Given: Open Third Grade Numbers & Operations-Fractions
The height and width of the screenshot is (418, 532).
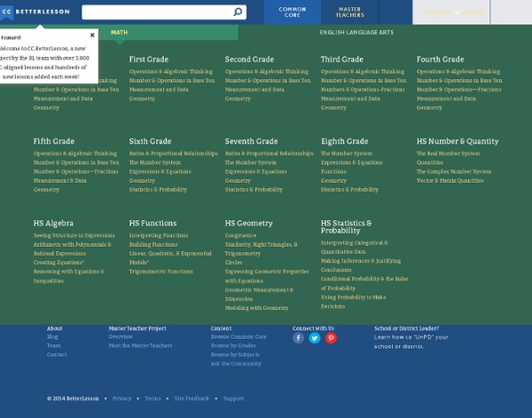Looking at the screenshot, I should pos(363,90).
